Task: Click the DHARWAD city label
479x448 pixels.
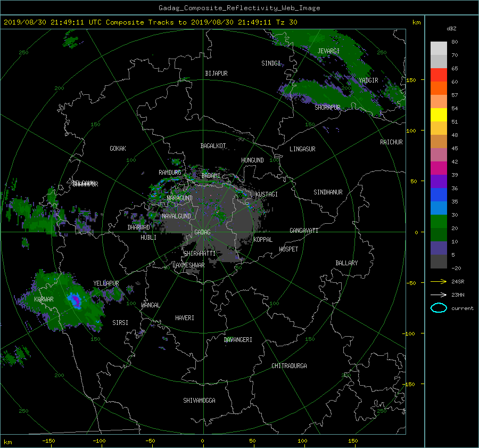Action: 139,227
